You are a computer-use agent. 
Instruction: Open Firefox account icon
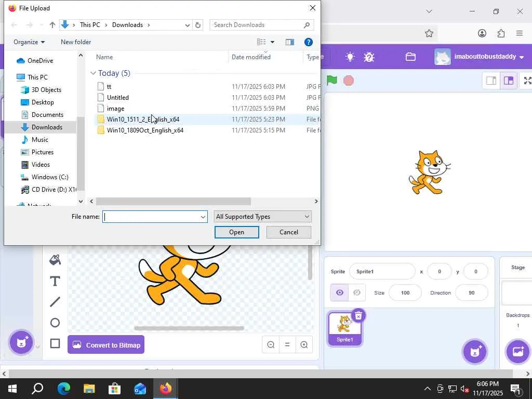(x=482, y=33)
